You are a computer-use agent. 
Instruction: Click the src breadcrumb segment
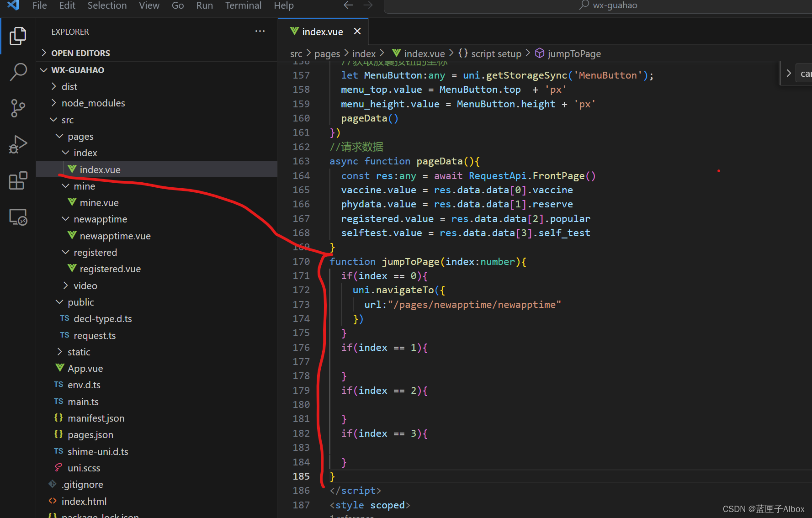296,53
